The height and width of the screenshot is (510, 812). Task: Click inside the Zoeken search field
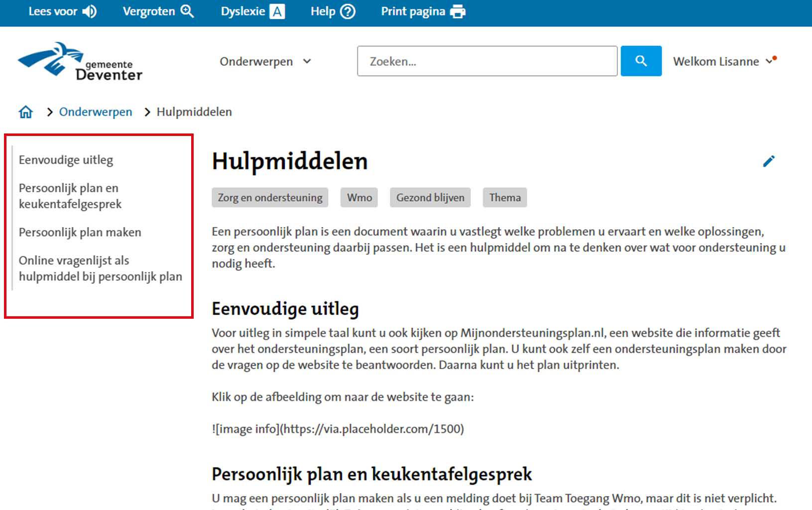click(486, 61)
